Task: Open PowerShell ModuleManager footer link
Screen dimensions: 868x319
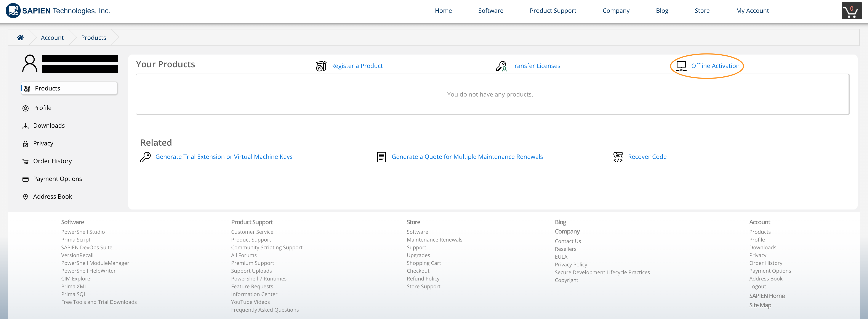Action: (x=95, y=263)
